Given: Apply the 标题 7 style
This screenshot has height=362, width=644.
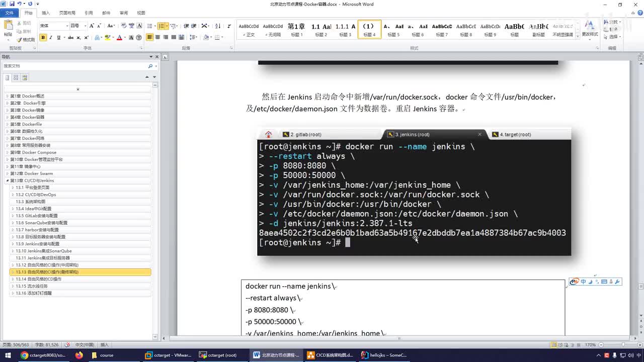Looking at the screenshot, I should pyautogui.click(x=442, y=29).
